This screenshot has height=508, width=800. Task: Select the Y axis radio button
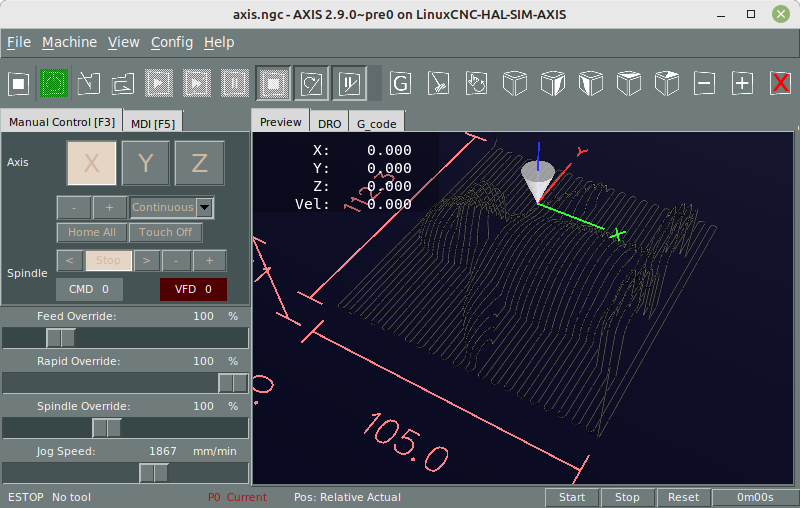(x=145, y=163)
